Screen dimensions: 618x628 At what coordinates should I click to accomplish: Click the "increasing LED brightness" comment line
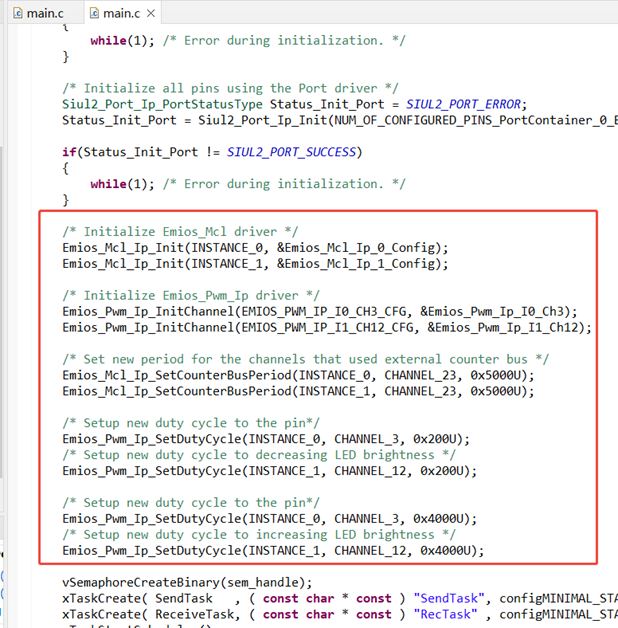[x=260, y=535]
